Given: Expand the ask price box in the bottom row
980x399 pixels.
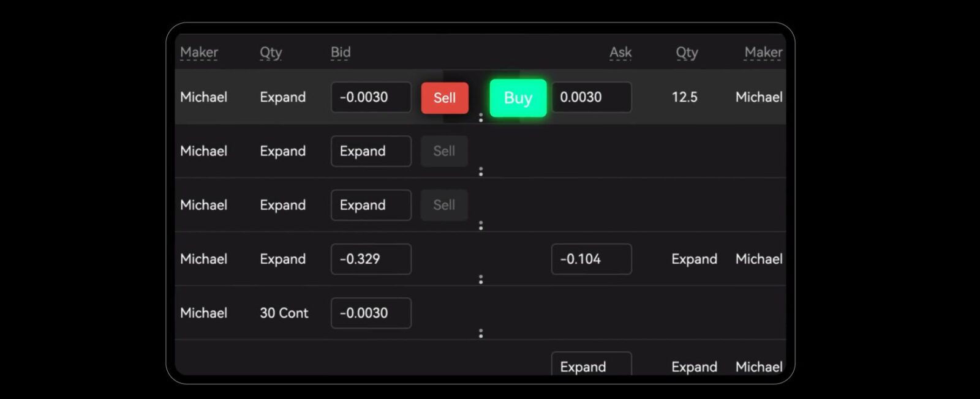Looking at the screenshot, I should click(x=591, y=366).
